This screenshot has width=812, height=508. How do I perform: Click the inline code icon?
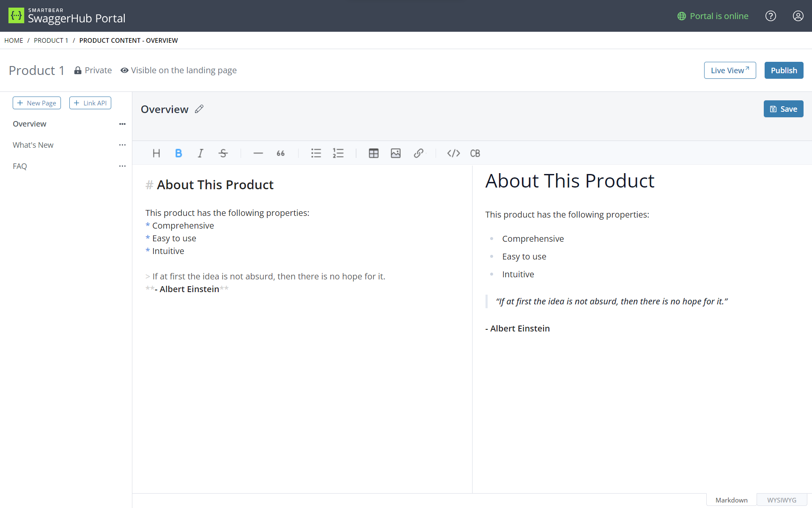tap(453, 153)
